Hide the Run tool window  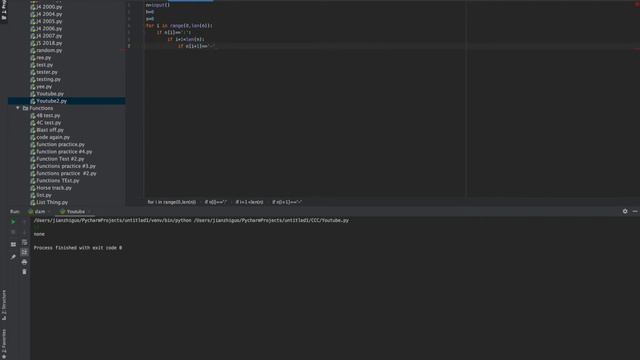tap(635, 211)
